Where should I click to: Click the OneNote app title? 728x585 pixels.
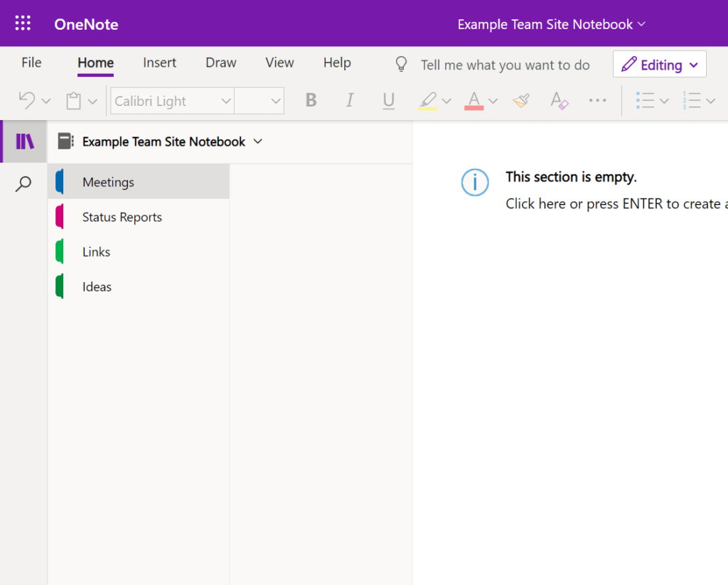coord(86,24)
